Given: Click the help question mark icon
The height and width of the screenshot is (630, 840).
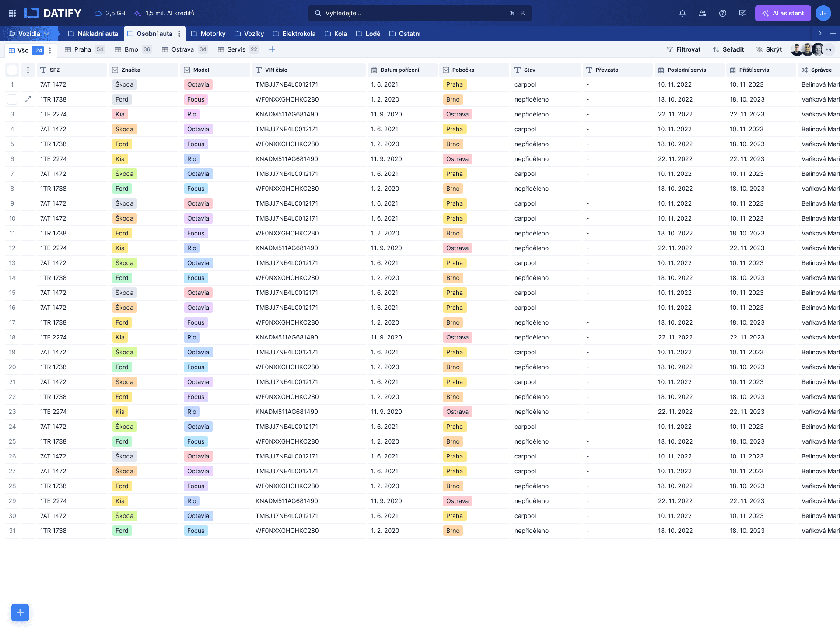Looking at the screenshot, I should point(722,13).
